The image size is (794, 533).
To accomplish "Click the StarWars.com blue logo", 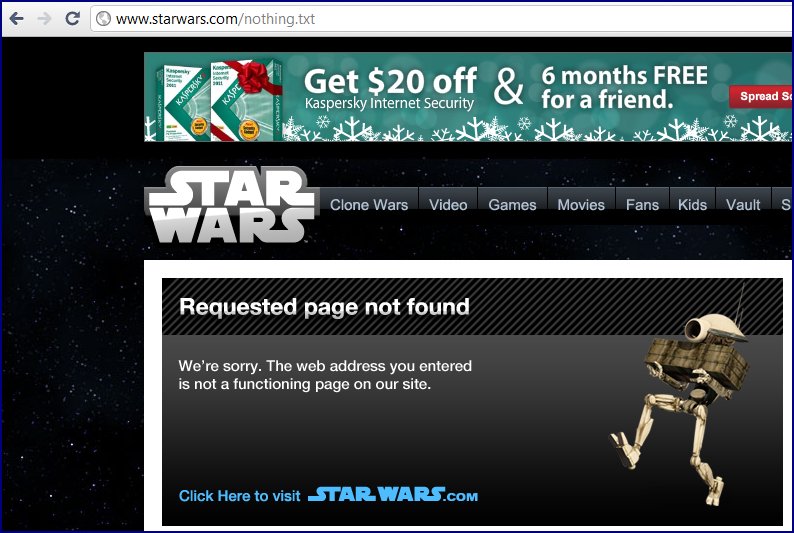I will click(x=393, y=495).
